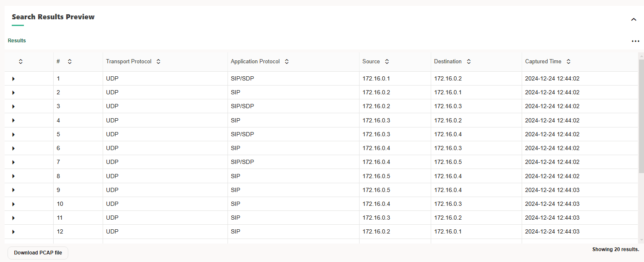
Task: Expand the SIP/SDP packet in row 3
Action: (13, 106)
